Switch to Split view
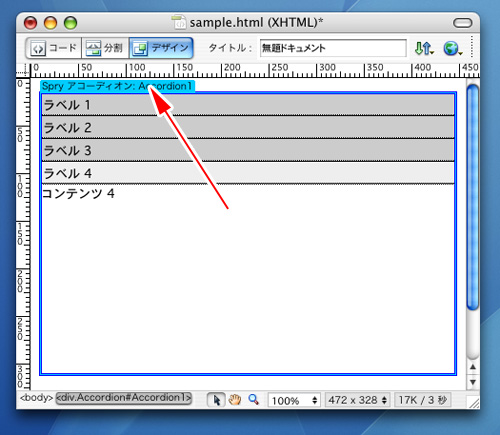This screenshot has height=435, width=500. pos(105,48)
